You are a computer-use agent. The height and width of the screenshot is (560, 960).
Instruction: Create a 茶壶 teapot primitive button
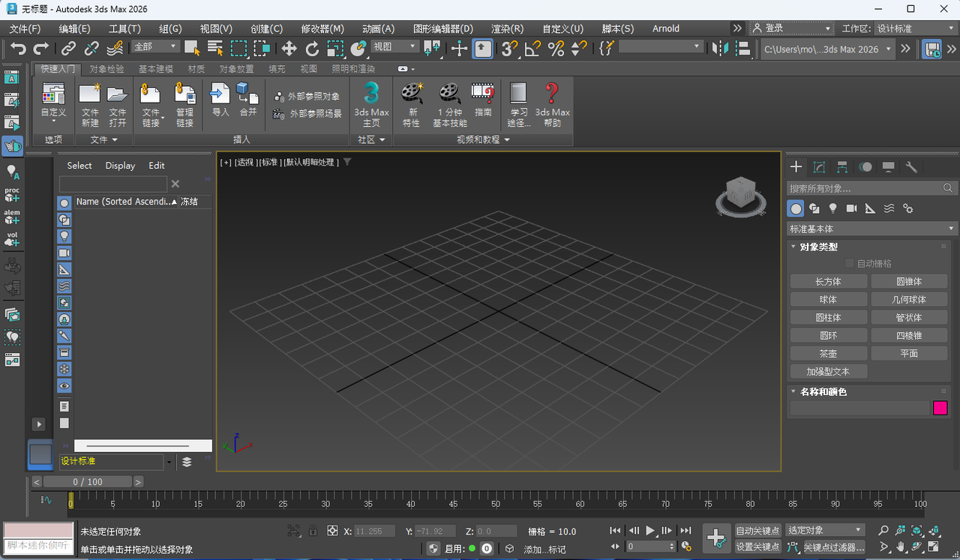click(x=828, y=353)
